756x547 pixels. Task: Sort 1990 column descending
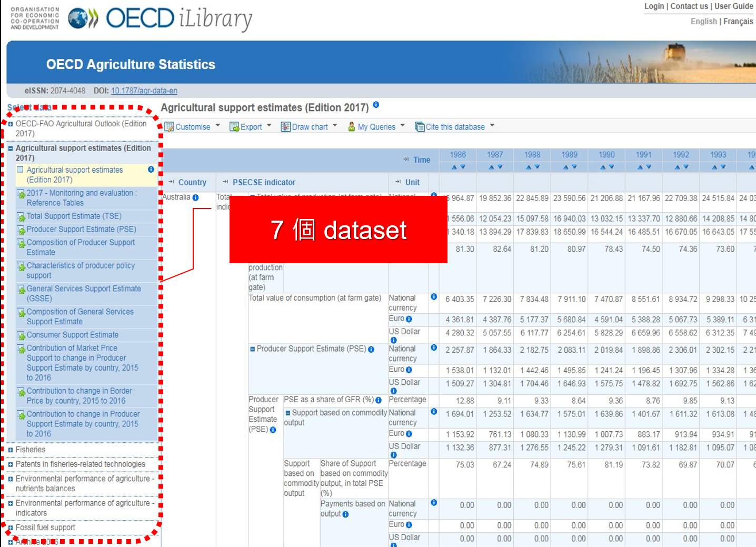tap(612, 167)
